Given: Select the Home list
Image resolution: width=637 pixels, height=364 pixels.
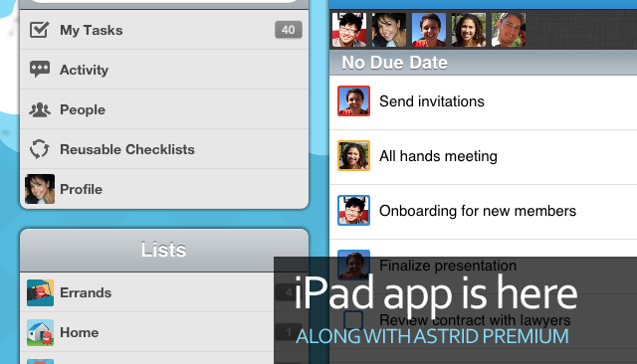Looking at the screenshot, I should [x=164, y=332].
